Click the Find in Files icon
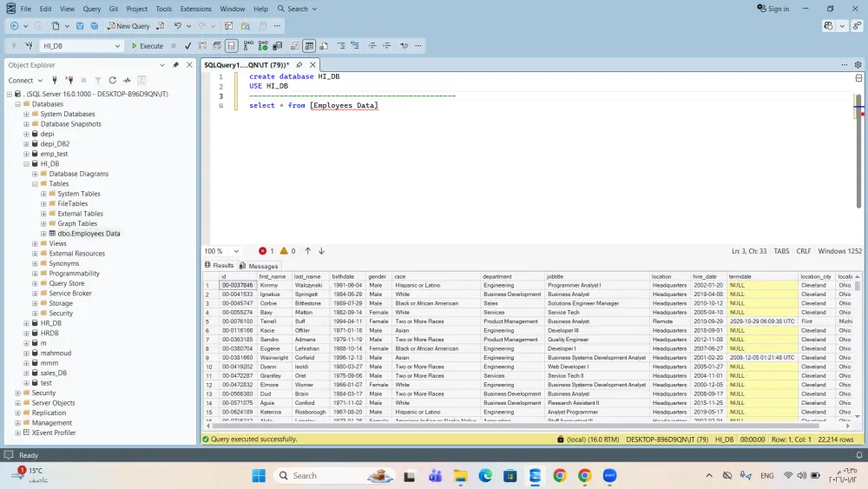 246,25
